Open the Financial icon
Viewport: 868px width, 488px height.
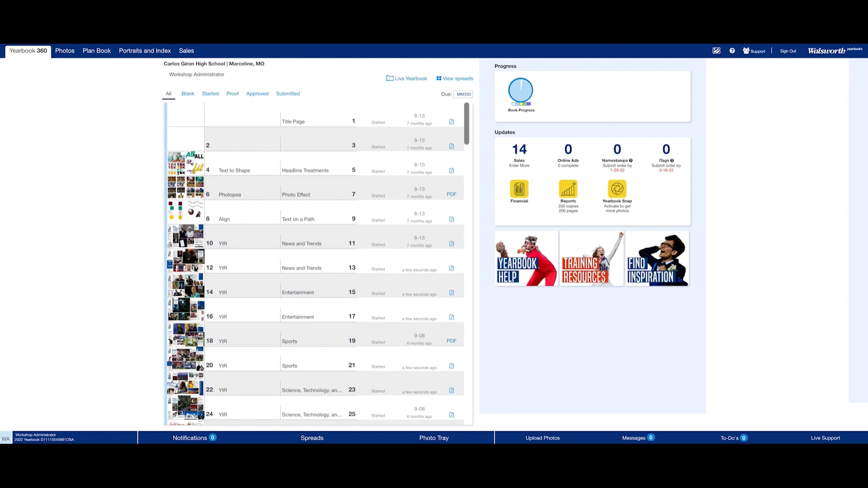519,189
